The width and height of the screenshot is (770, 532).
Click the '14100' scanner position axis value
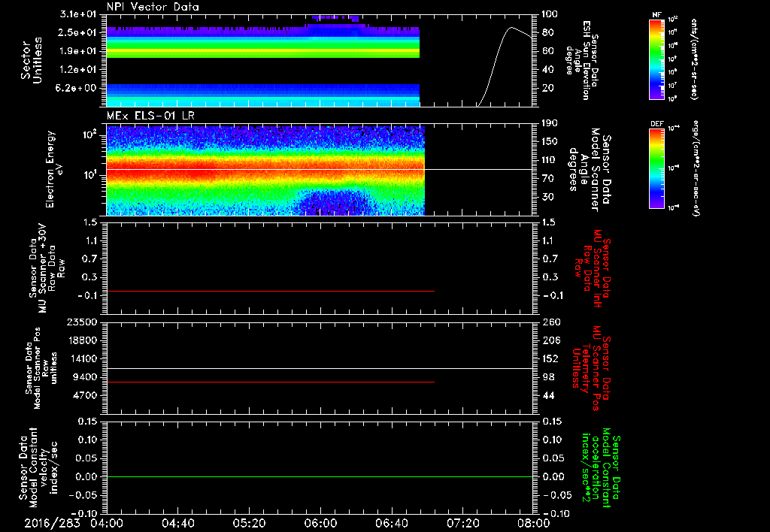(82, 358)
